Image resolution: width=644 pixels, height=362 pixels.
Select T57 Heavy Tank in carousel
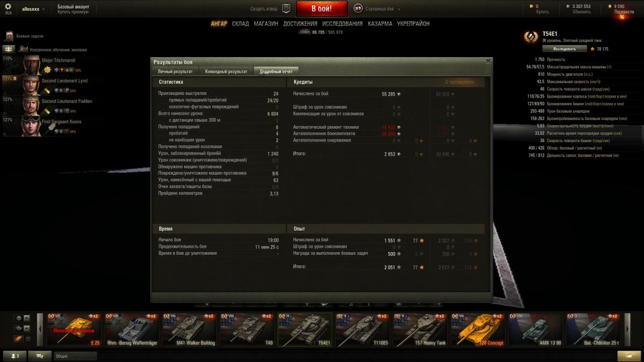[420, 330]
